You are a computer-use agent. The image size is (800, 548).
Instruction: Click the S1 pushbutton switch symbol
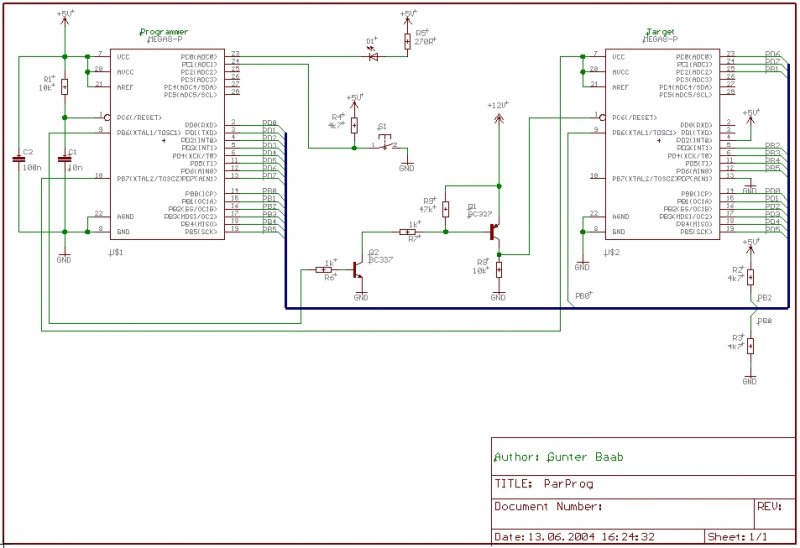[384, 145]
